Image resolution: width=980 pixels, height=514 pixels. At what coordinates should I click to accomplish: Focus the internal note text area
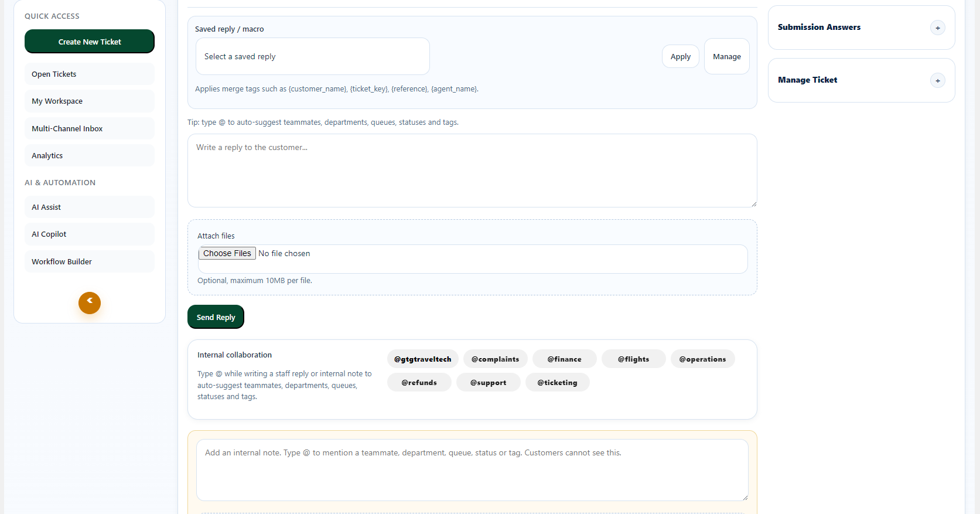coord(472,470)
